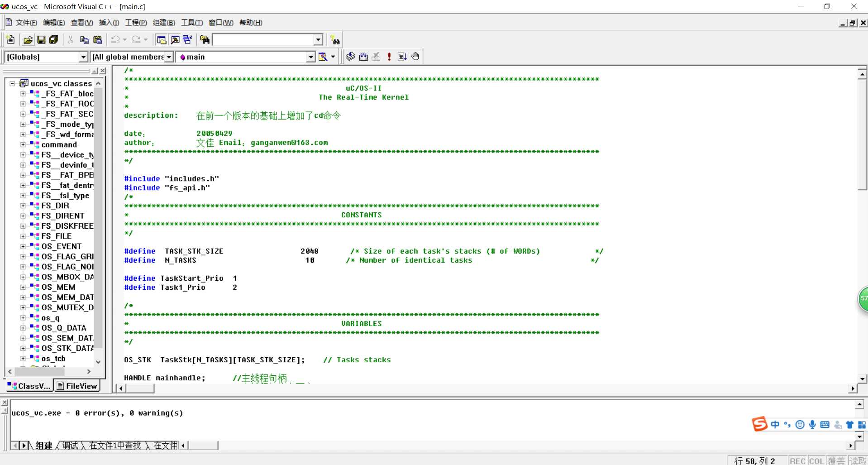Click the WizardBar actions wand icon

323,57
